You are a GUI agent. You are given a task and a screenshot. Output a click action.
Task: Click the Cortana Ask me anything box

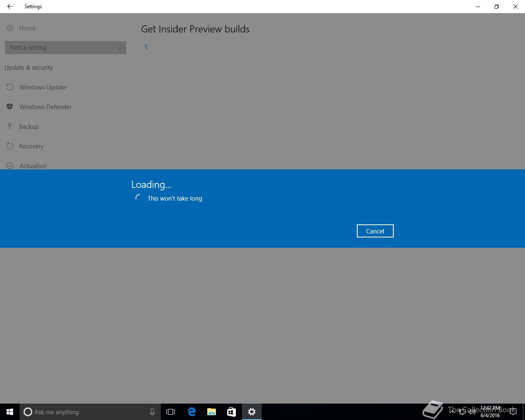90,412
